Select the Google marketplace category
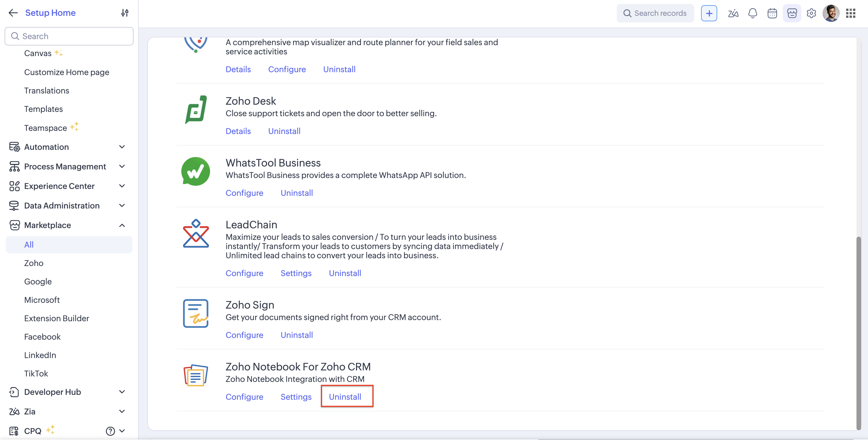The width and height of the screenshot is (868, 440). point(38,282)
